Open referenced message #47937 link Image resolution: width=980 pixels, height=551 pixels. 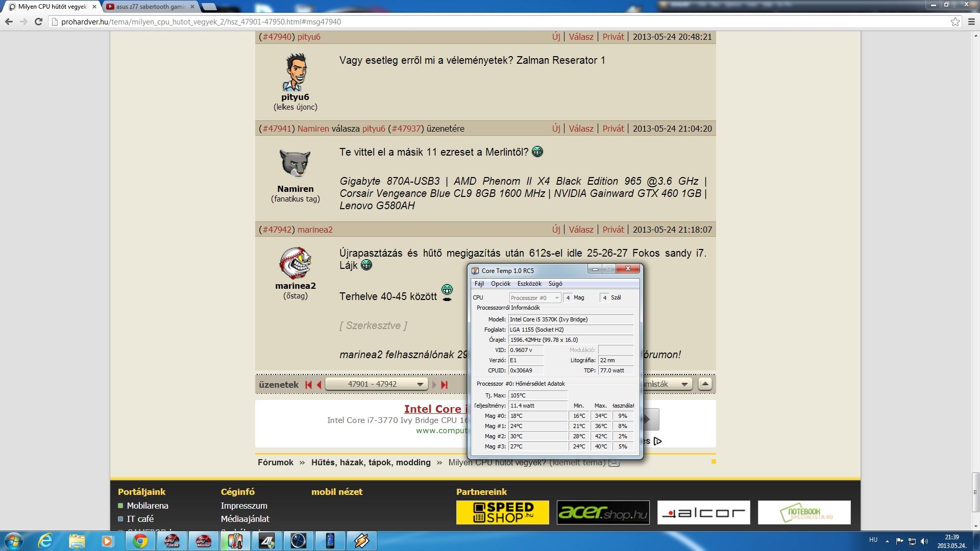point(406,129)
